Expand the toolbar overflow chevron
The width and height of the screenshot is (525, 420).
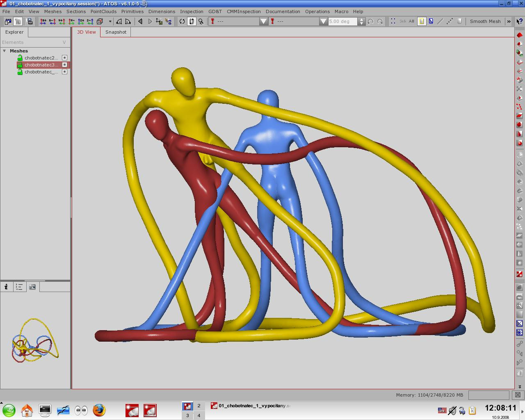tap(509, 21)
